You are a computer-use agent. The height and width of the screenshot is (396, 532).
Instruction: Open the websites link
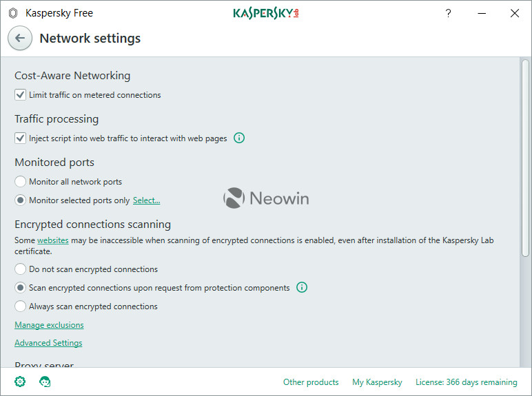pos(53,240)
